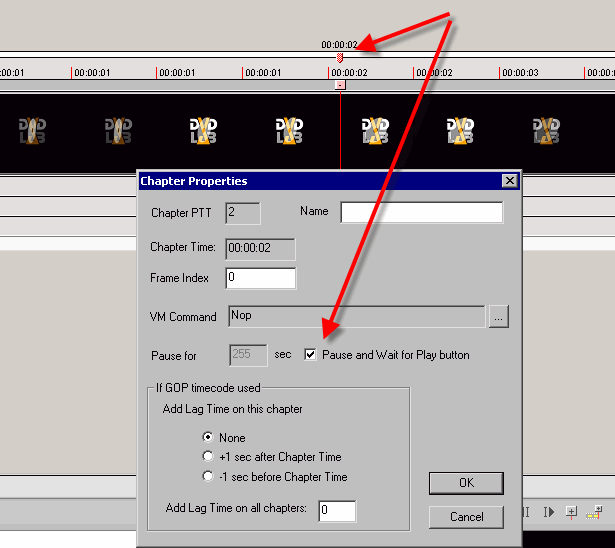Select the None lag time option
Screen dimensions: 615x548
207,437
